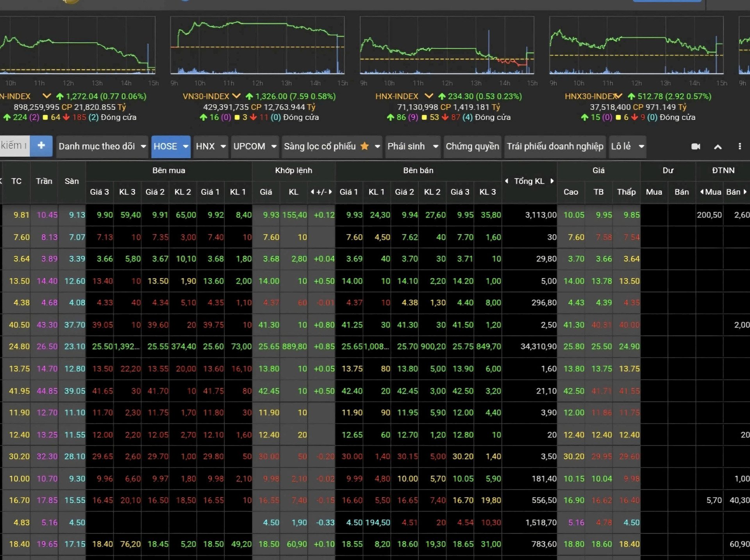This screenshot has height=560, width=750.
Task: Expand the HNX-INDEX chevron selector
Action: pos(429,96)
